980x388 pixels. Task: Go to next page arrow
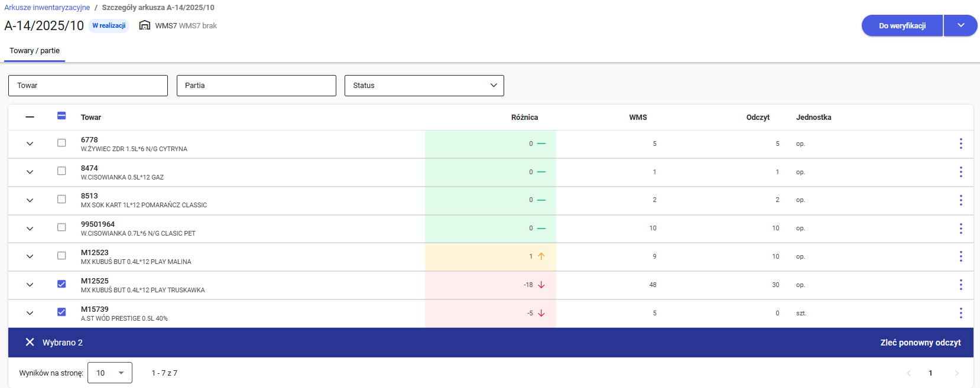coord(956,373)
